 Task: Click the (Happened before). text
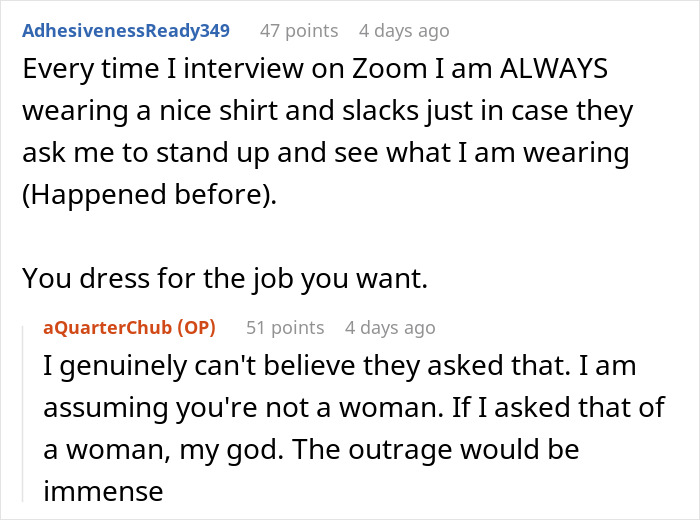[x=150, y=195]
